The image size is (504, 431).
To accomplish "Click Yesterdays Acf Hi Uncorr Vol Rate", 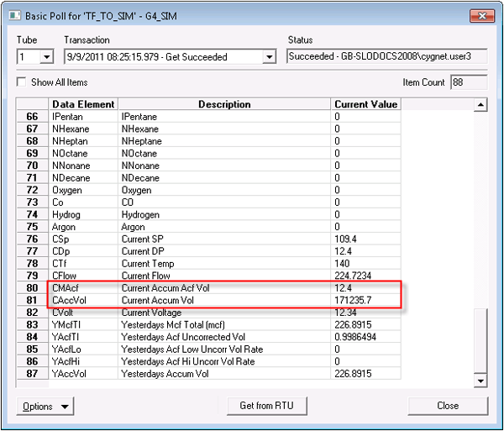I will [x=224, y=361].
